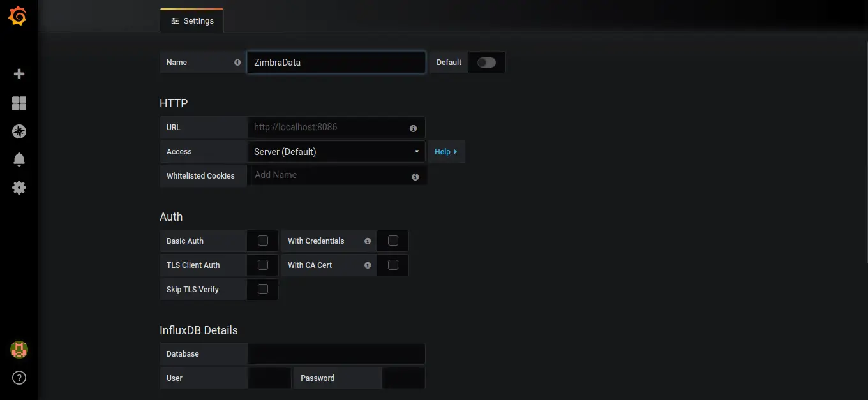Switch to the Settings tab
The image size is (868, 400).
tap(191, 20)
